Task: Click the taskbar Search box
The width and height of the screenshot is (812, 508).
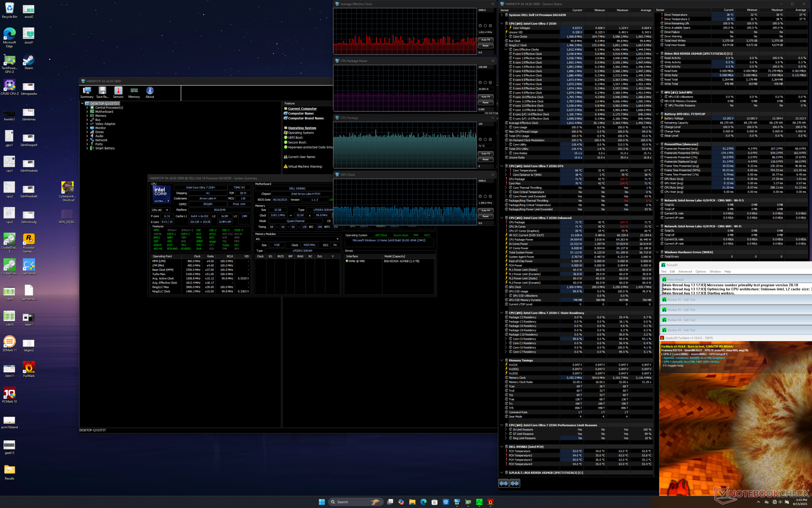Action: click(x=356, y=502)
